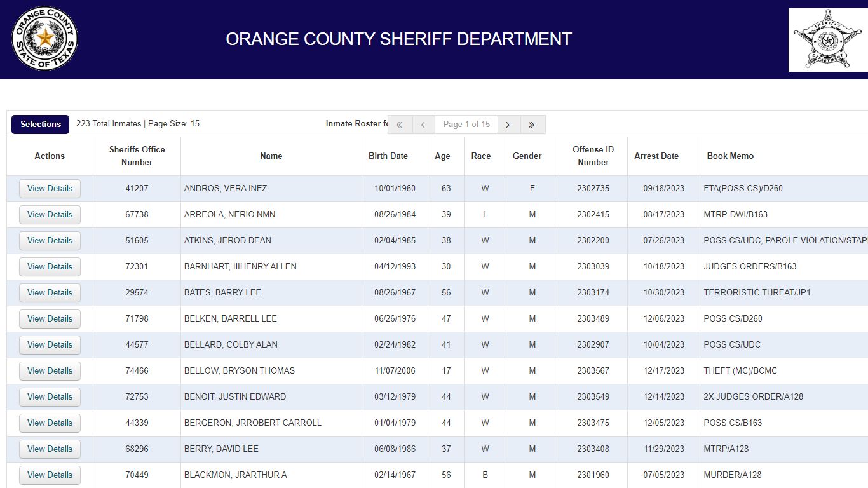View details for BELLOW, BRYSON THOMAS
The width and height of the screenshot is (868, 488).
point(50,371)
